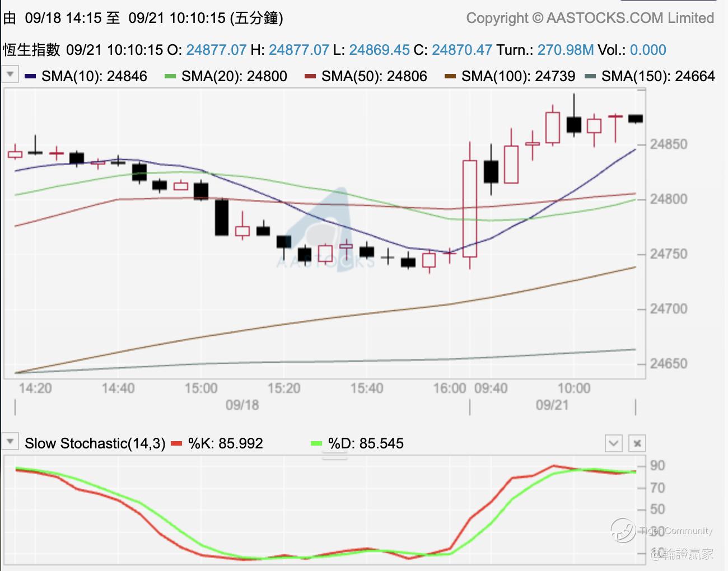
Task: Select the SMA(10): 24846 legend label
Action: tap(94, 76)
